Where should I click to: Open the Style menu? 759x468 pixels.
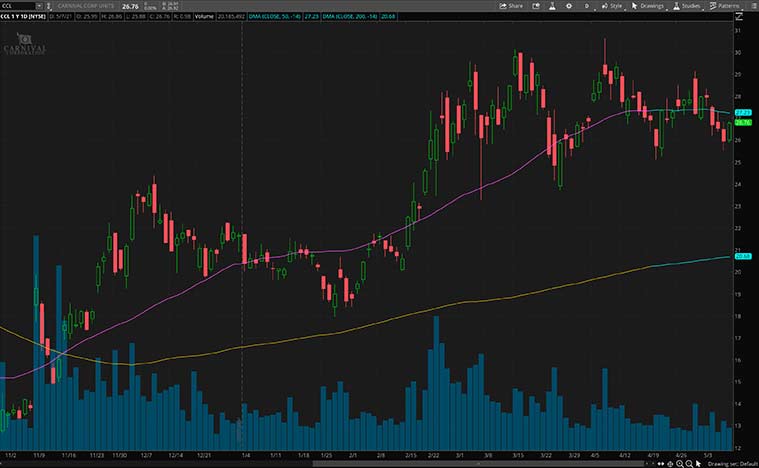612,5
